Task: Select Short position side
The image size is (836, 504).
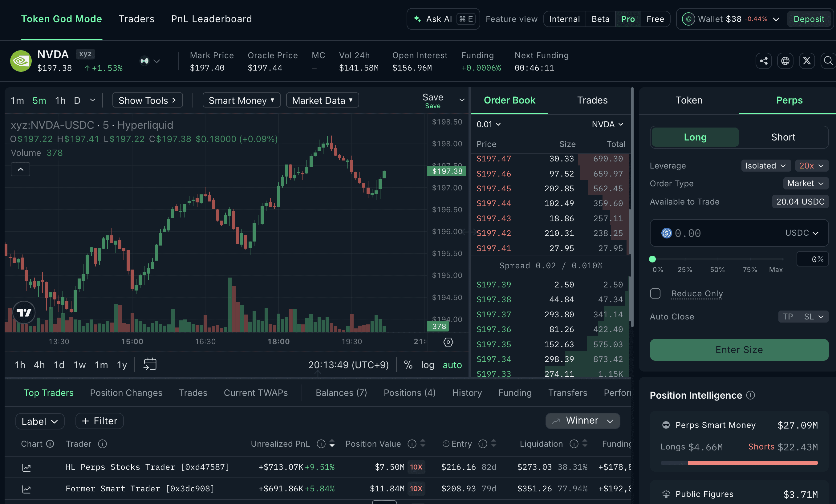Action: pos(783,137)
